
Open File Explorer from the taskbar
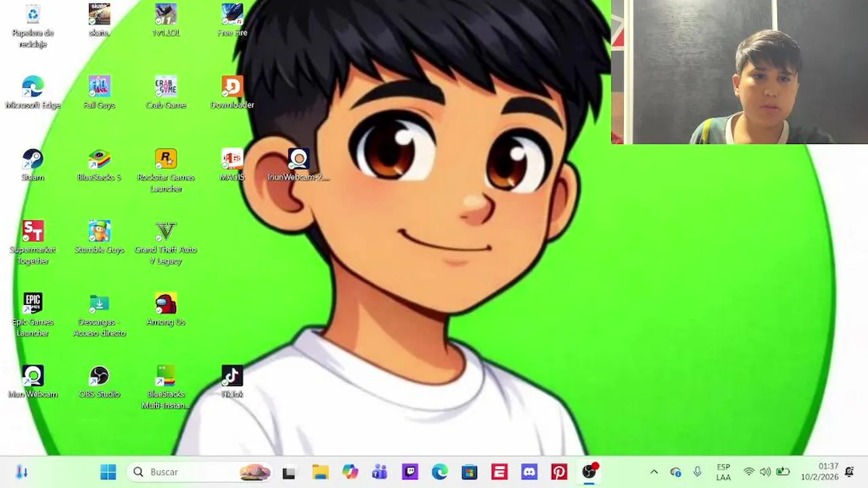[320, 472]
